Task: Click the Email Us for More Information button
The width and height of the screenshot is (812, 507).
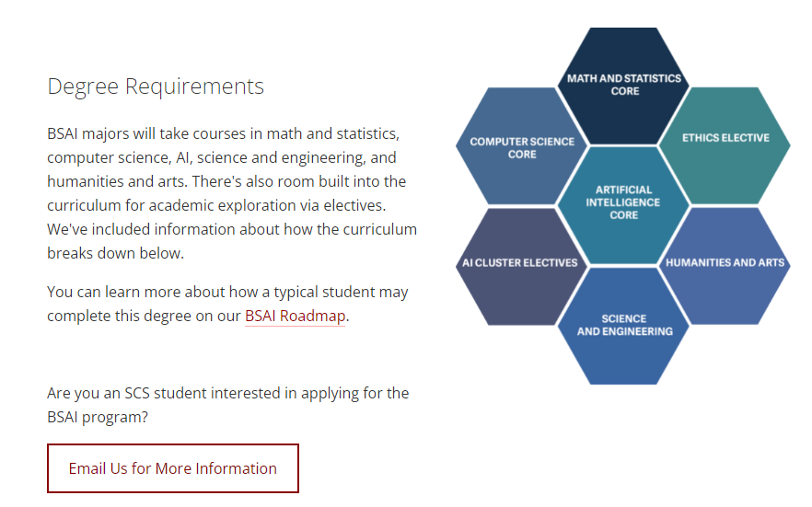Action: [173, 468]
